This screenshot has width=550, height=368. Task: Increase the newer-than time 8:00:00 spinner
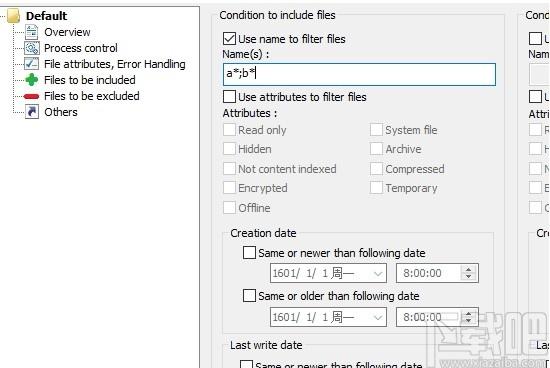point(469,269)
